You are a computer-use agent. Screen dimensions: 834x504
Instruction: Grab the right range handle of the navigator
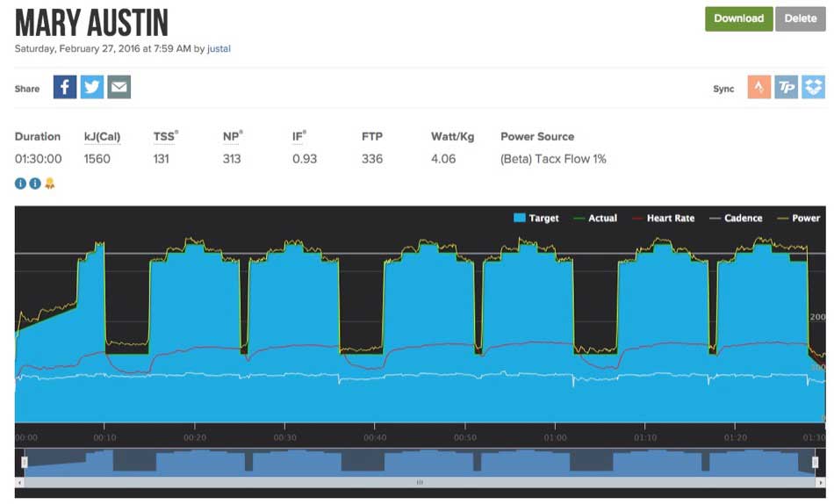tap(815, 462)
